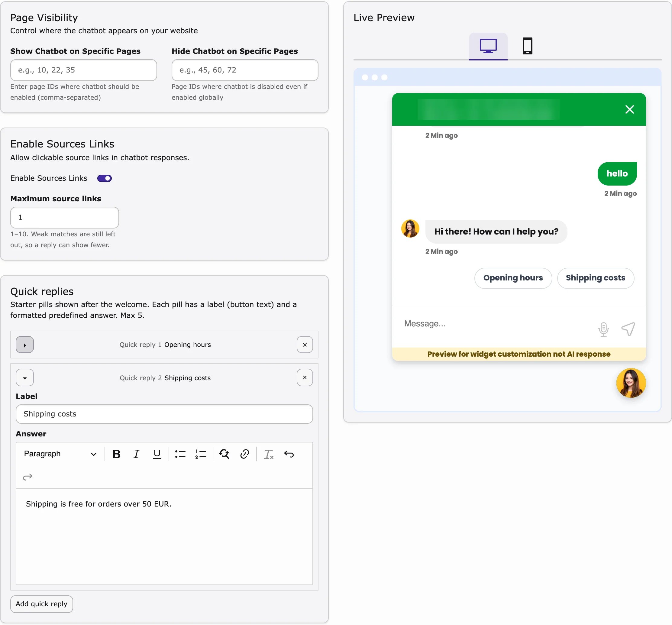Screen dimensions: 672x625
Task: Switch preview to desktop view
Action: pyautogui.click(x=488, y=46)
